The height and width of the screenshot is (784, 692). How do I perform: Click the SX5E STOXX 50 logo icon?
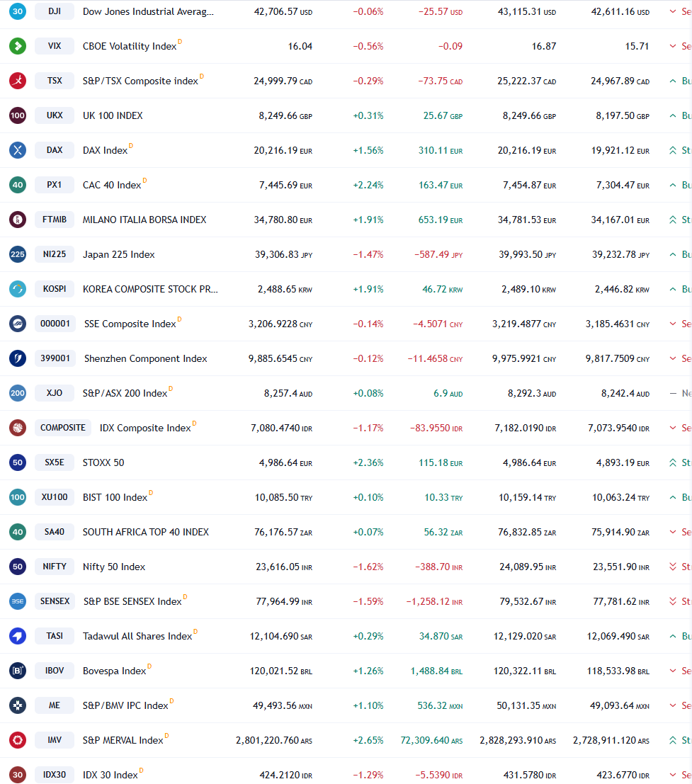pos(18,462)
